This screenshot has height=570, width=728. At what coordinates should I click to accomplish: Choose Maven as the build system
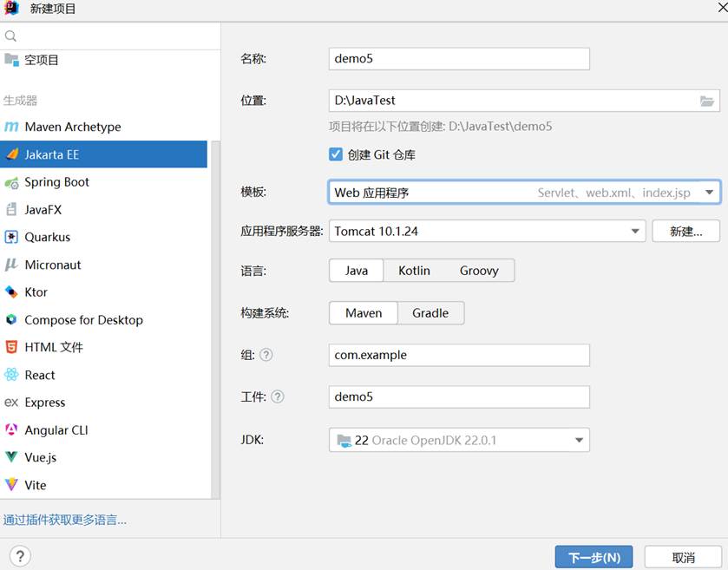364,313
